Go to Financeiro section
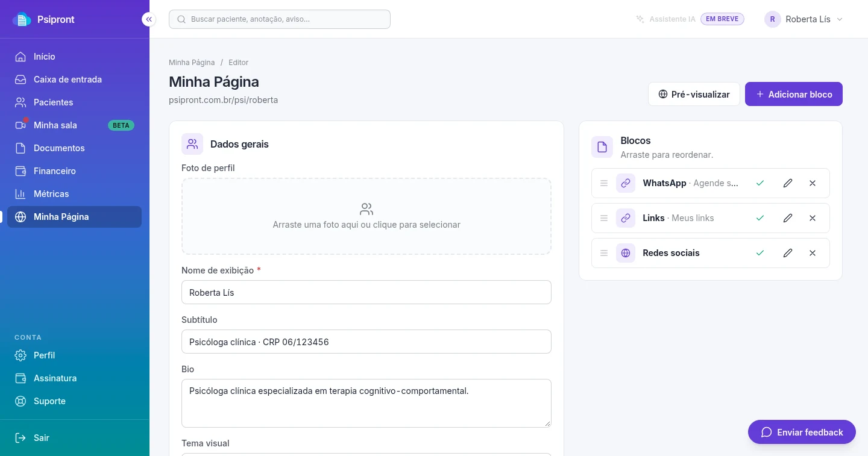 pyautogui.click(x=74, y=171)
